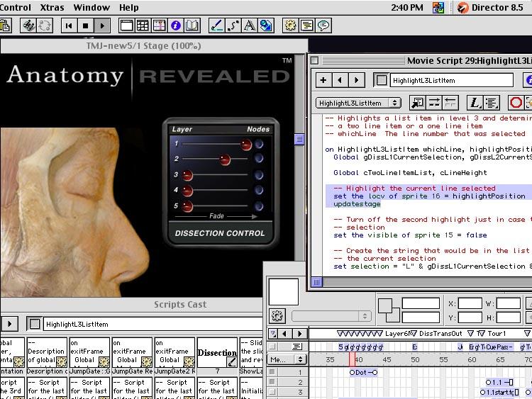532x399 pixels.
Task: Click the Rewind button in the main toolbar
Action: click(x=70, y=26)
